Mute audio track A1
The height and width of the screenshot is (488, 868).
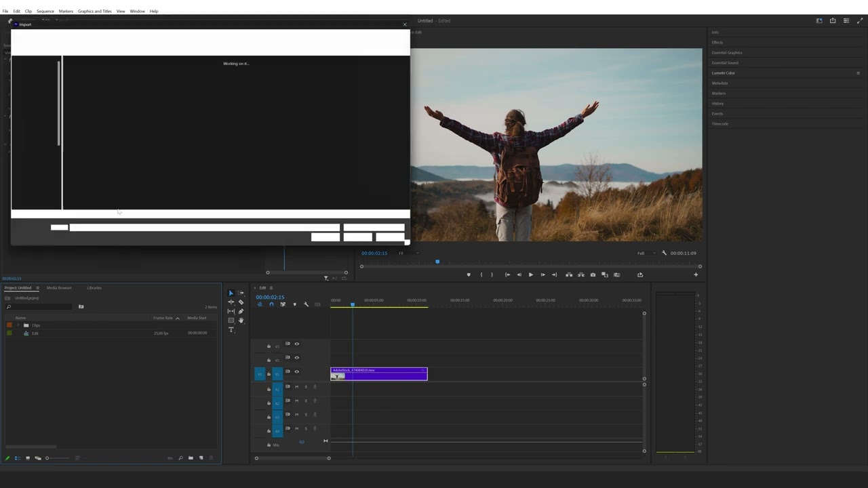[x=296, y=386]
